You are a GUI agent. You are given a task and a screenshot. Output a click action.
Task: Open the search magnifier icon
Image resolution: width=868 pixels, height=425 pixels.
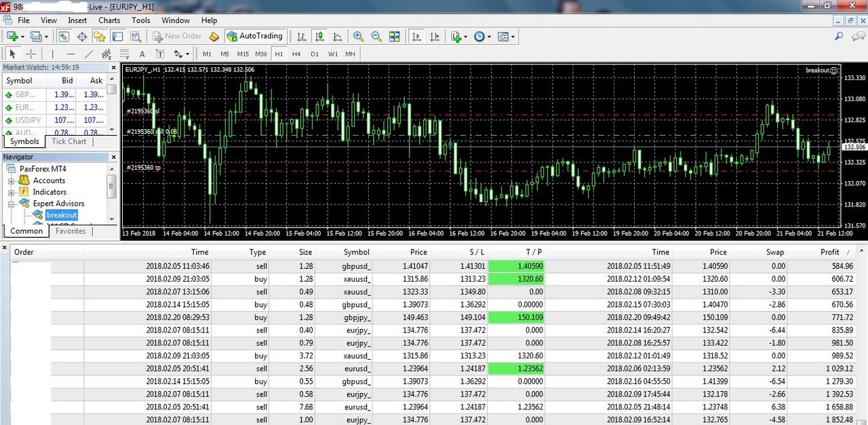(x=839, y=37)
